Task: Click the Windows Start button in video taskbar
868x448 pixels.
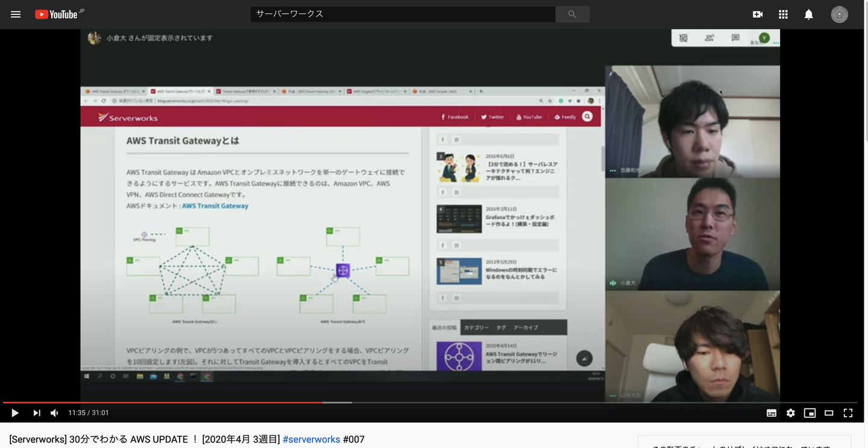Action: point(87,376)
